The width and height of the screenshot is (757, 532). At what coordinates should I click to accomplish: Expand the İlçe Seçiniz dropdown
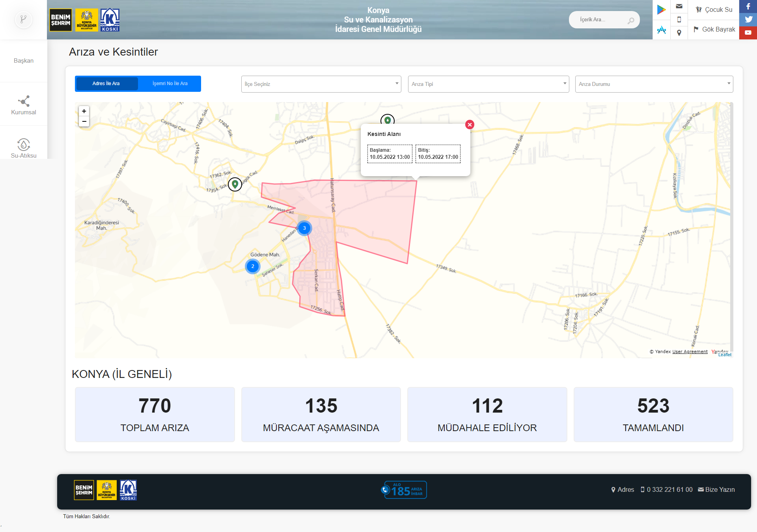[x=321, y=84]
